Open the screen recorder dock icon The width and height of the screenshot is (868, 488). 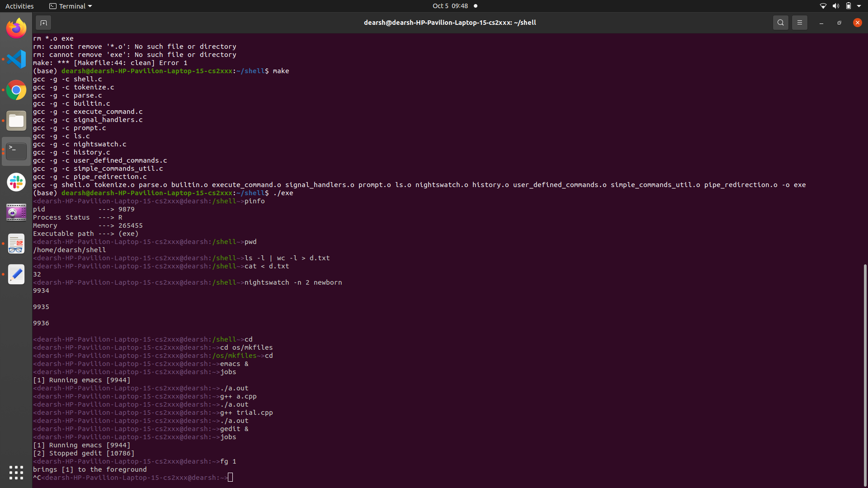16,213
